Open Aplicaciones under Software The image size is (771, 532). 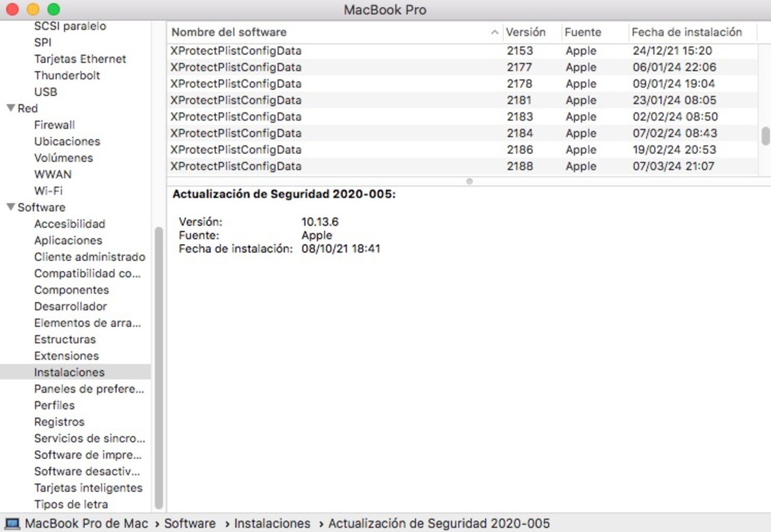(68, 240)
